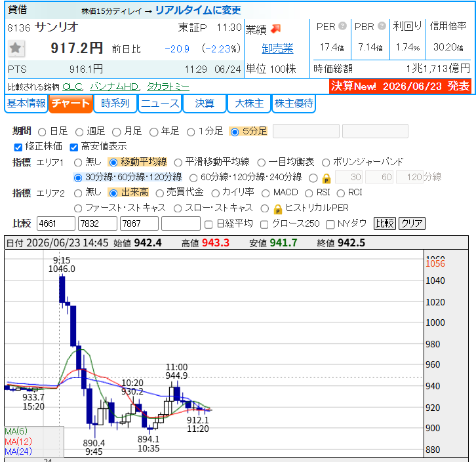Select 移動平均線 indicator
Screen dimensions: 476x462
point(113,163)
